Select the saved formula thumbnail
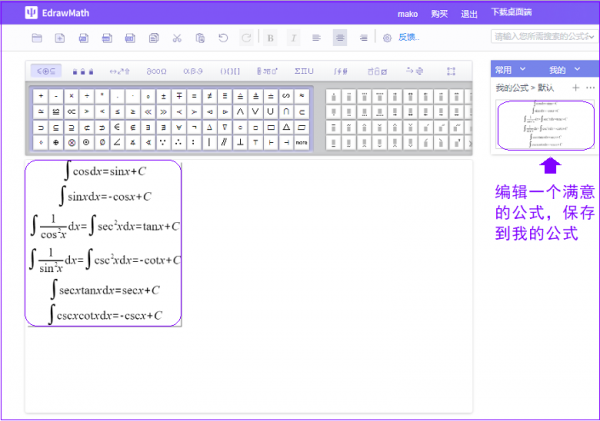Viewport: 600px width, 421px height. (x=543, y=125)
